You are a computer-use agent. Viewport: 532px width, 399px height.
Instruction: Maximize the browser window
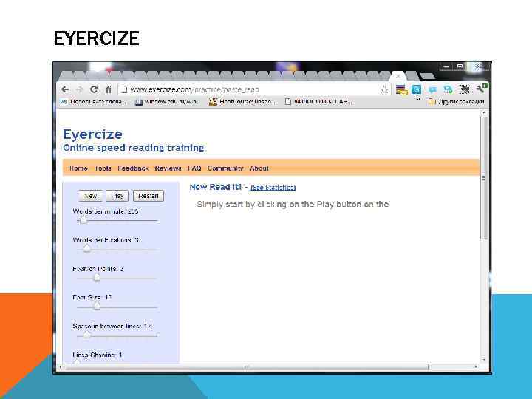click(460, 66)
